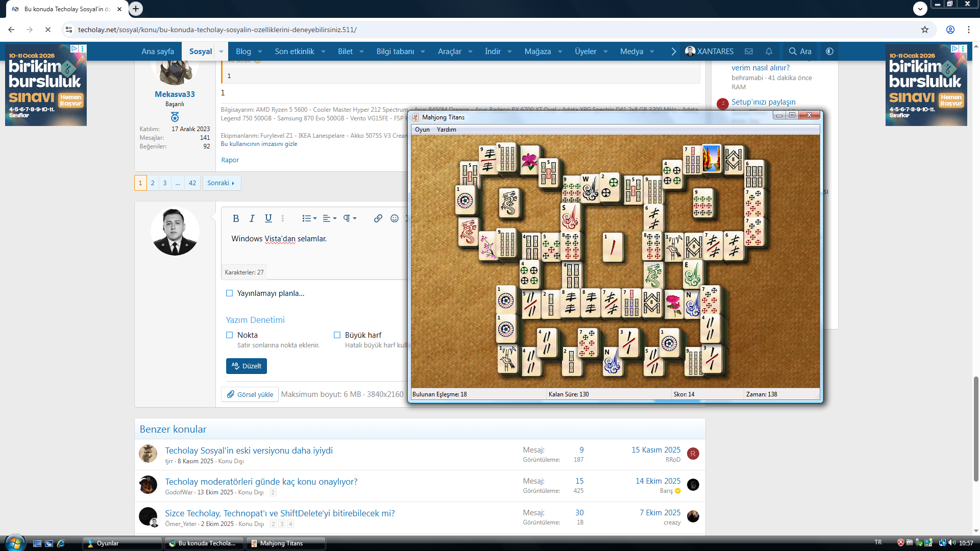
Task: Click the Mekasva33 badge ribbon icon
Action: tap(175, 117)
